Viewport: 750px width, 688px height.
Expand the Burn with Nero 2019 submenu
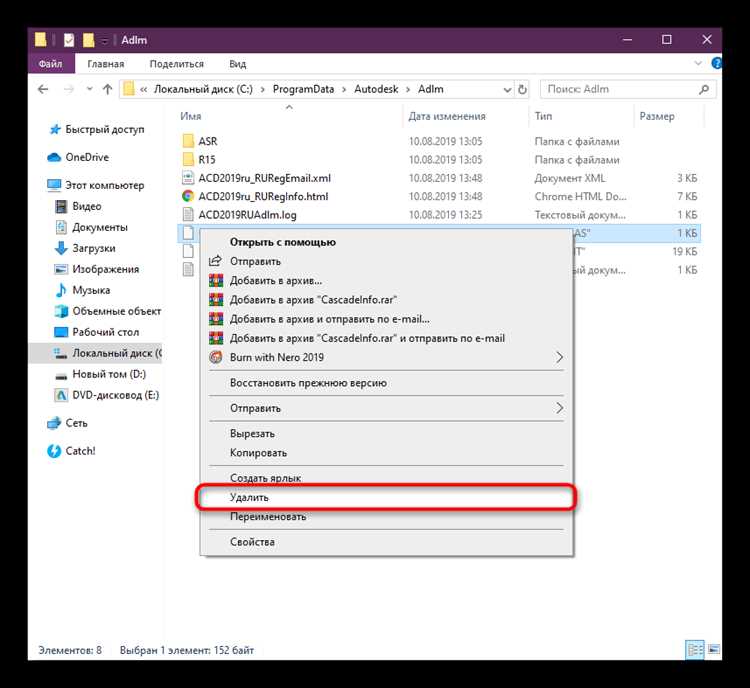(559, 357)
